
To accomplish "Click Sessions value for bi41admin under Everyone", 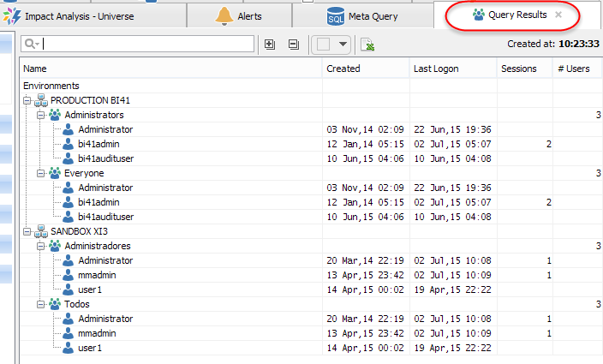I will pyautogui.click(x=549, y=202).
